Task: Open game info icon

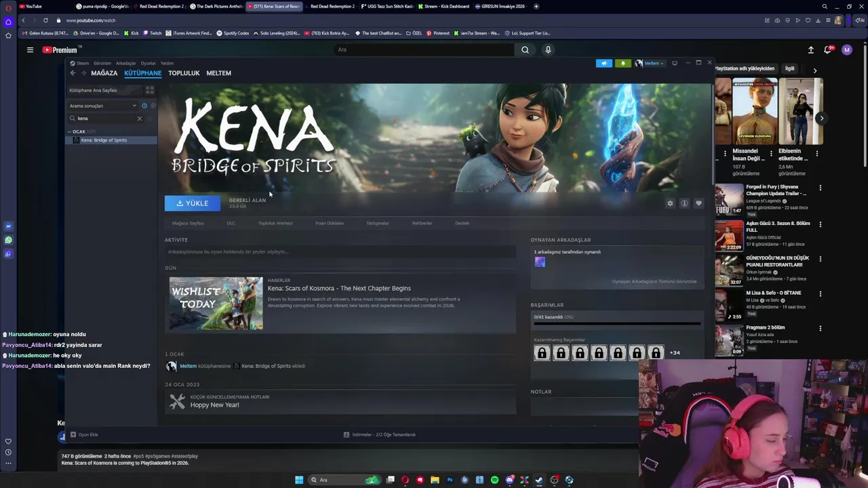Action: pyautogui.click(x=684, y=203)
